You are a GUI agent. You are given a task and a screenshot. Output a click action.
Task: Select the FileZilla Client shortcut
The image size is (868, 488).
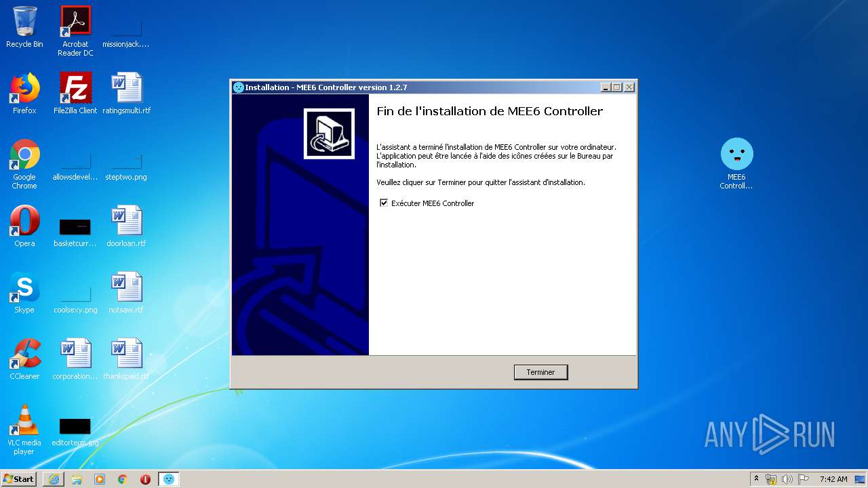point(75,94)
